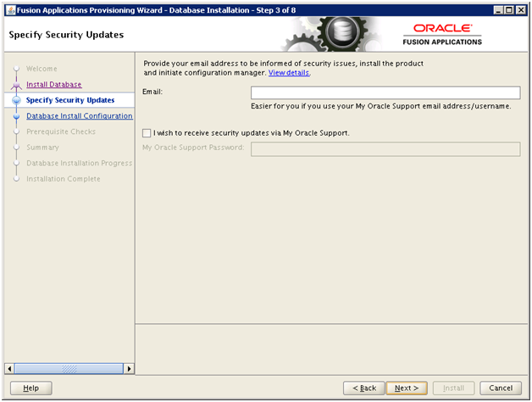The width and height of the screenshot is (532, 402).
Task: Click the Specify Security Updates step bullet icon
Action: point(16,100)
